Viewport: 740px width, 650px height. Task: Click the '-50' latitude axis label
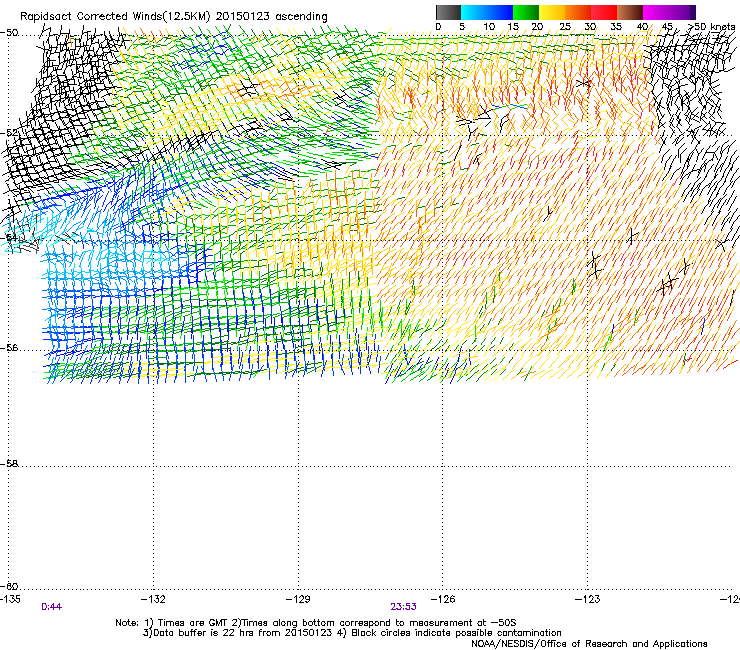click(9, 33)
